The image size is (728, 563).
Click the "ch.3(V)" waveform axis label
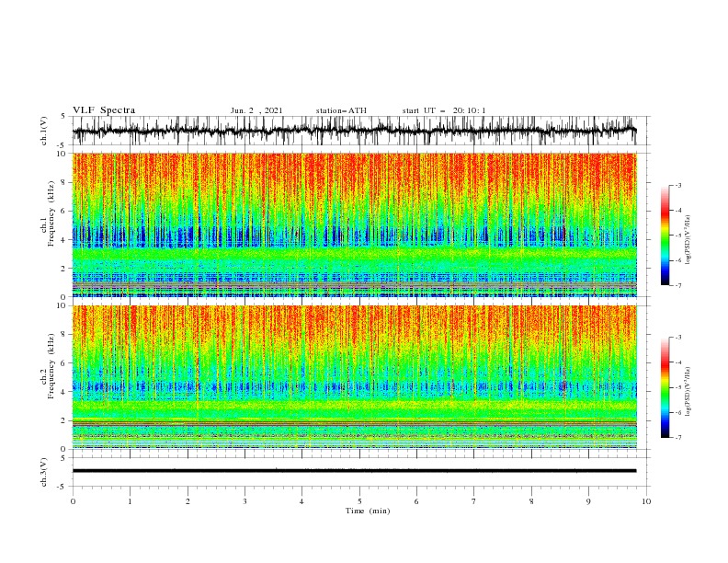point(44,472)
